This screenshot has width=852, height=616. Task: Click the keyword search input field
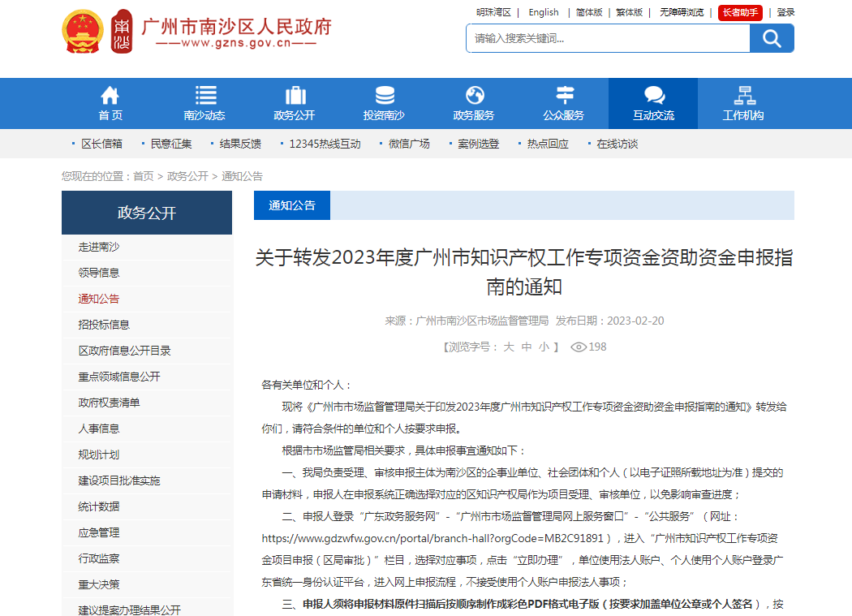coord(607,38)
